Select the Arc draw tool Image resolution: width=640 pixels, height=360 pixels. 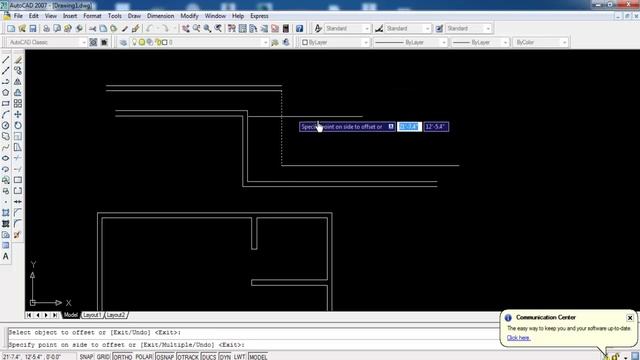(x=6, y=115)
